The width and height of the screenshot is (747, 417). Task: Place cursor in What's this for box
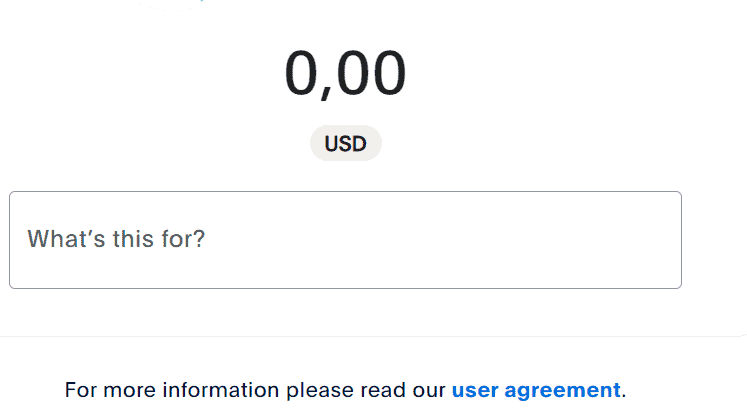tap(345, 240)
